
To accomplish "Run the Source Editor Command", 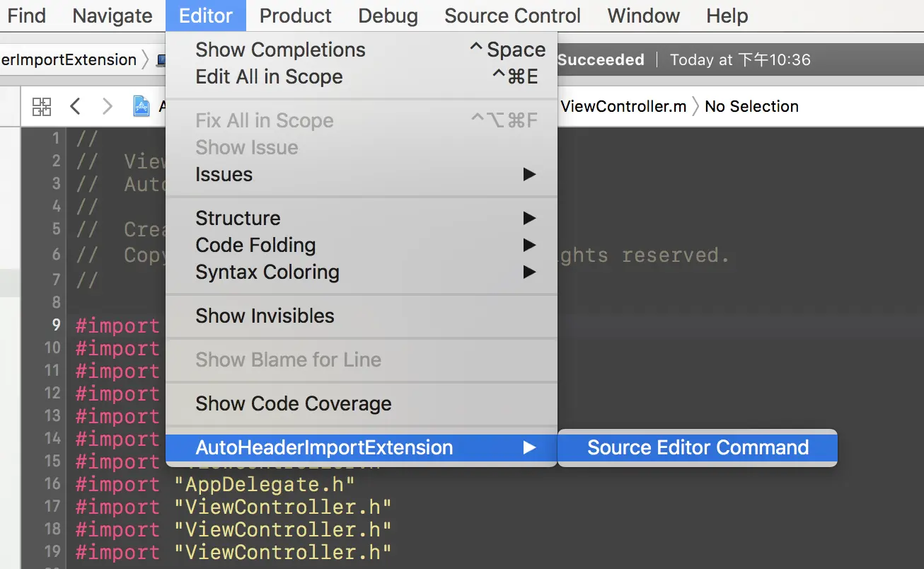I will (698, 447).
